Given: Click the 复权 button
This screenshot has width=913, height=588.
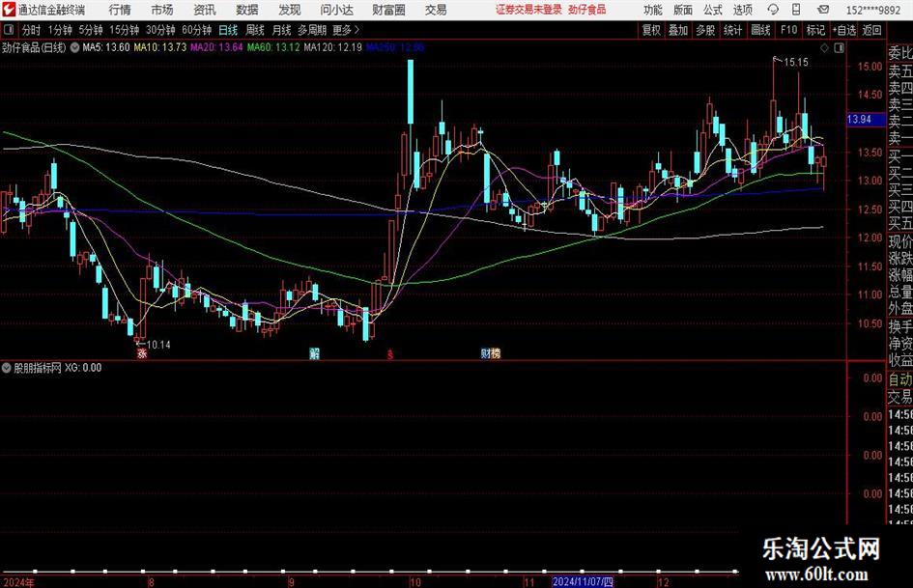Looking at the screenshot, I should [651, 30].
